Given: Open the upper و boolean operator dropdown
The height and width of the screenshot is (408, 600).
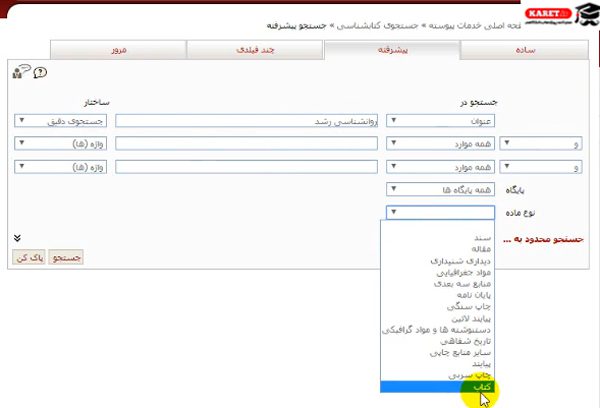Looking at the screenshot, I should 541,144.
